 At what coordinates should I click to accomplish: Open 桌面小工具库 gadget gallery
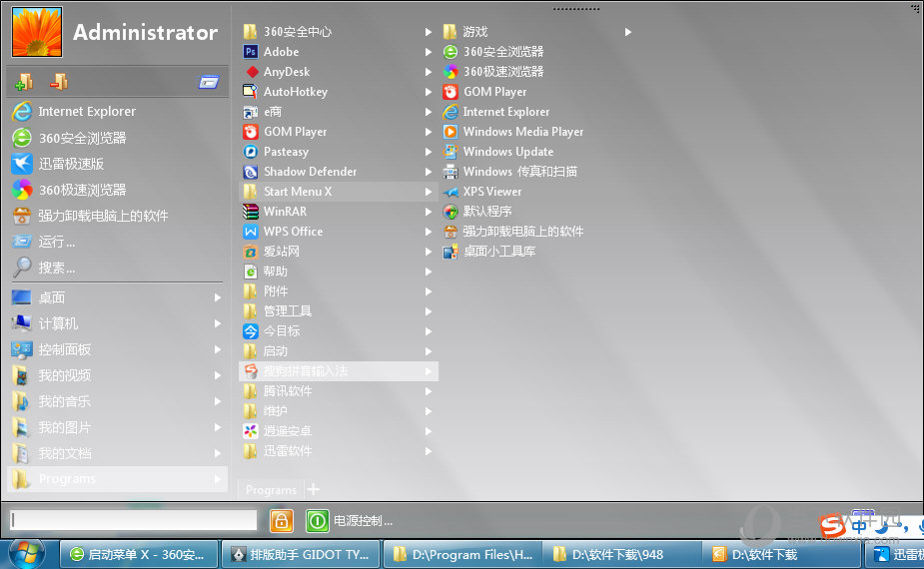489,252
